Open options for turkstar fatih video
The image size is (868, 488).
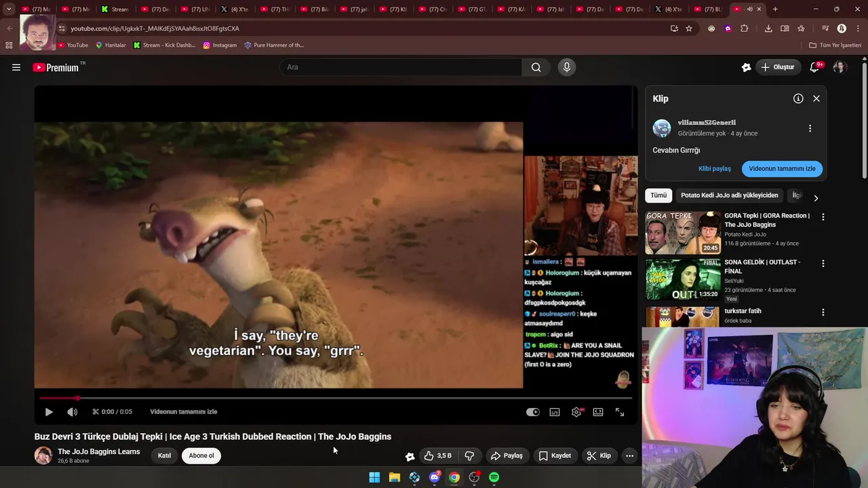click(x=823, y=312)
